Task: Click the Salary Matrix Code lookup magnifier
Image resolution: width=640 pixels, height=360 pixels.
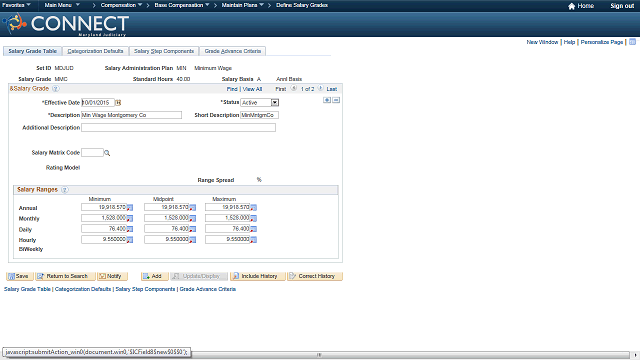Action: [107, 153]
